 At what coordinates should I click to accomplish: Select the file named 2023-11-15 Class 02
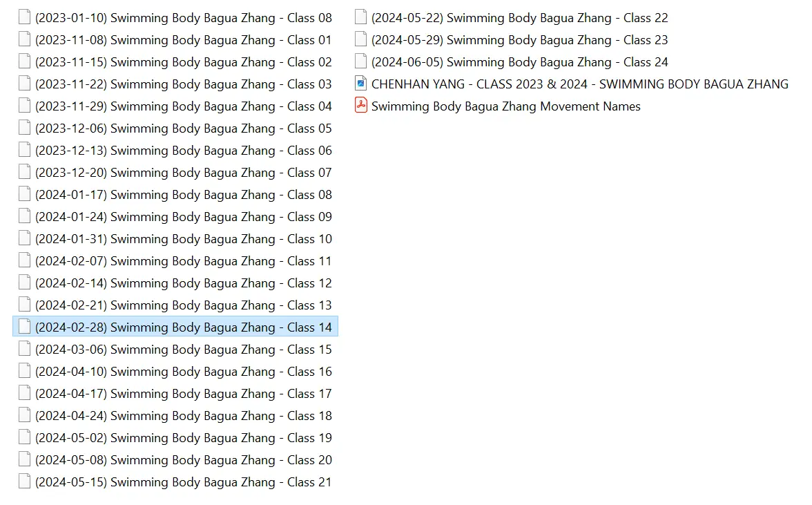point(183,62)
